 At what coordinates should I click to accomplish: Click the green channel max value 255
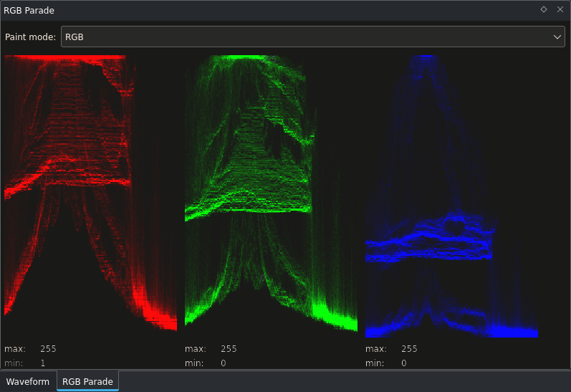[229, 349]
